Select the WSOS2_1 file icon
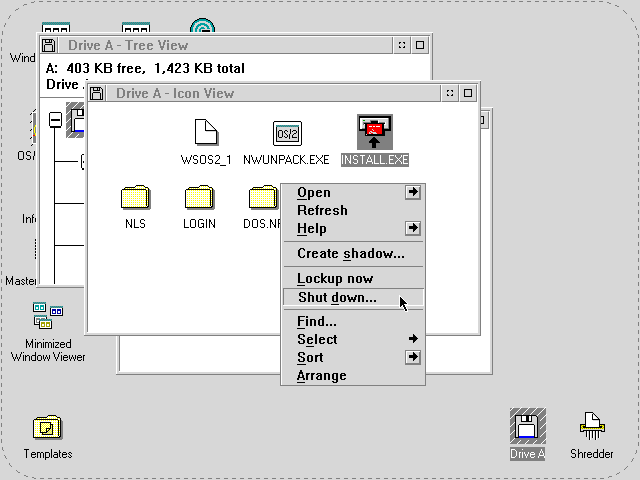The width and height of the screenshot is (640, 480). pos(206,132)
